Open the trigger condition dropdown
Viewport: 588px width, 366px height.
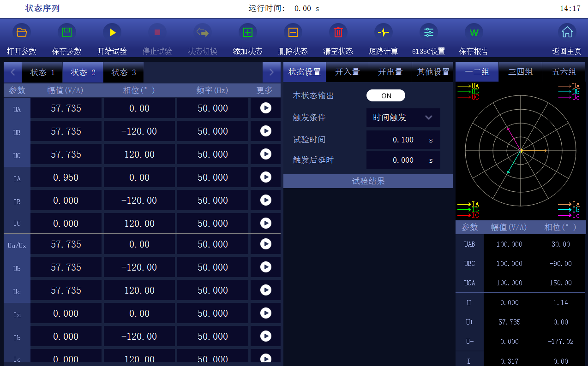point(403,118)
